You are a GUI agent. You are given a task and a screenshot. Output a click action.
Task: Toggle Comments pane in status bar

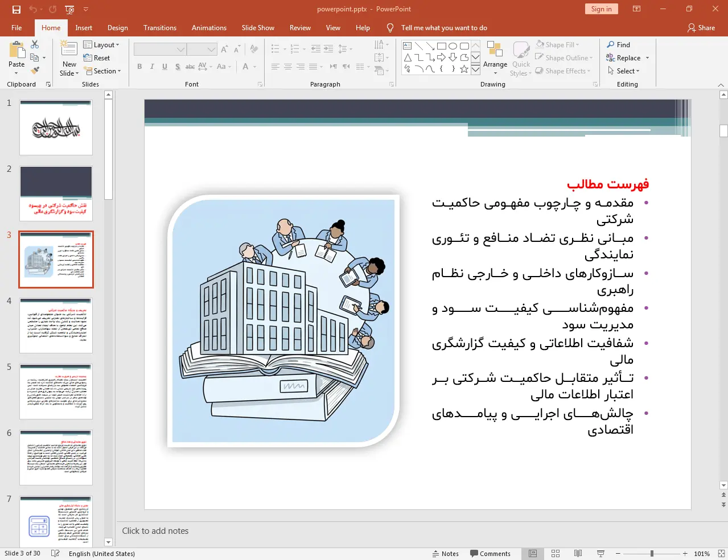point(490,554)
